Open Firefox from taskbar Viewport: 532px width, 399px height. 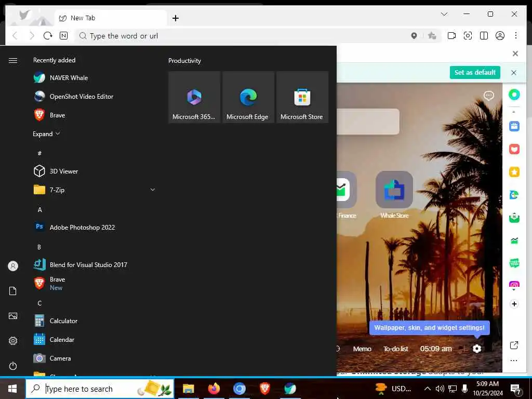[x=214, y=389]
